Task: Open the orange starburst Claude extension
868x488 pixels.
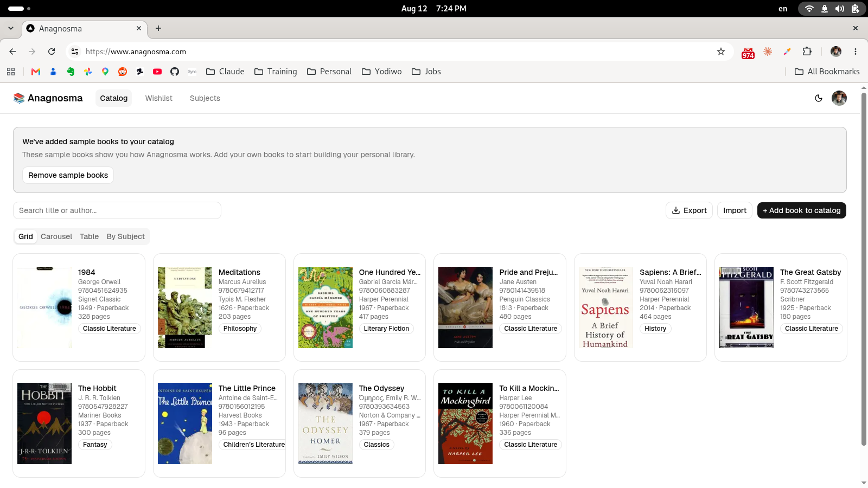Action: 768,52
